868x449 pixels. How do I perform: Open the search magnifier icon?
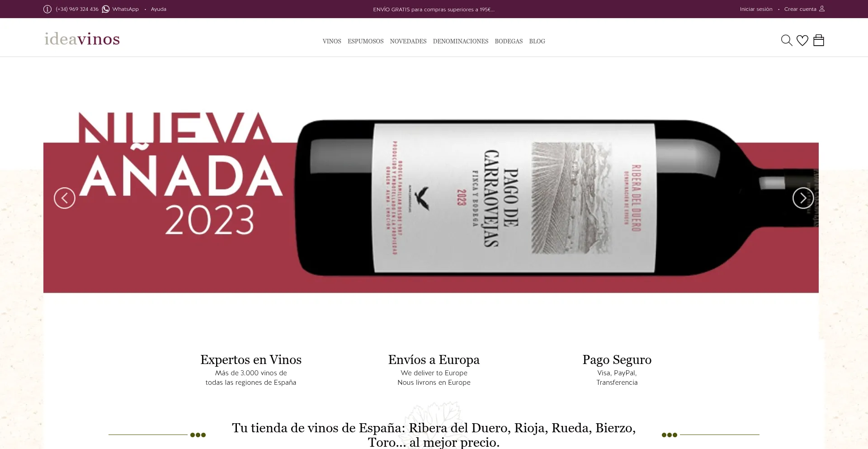pyautogui.click(x=787, y=40)
